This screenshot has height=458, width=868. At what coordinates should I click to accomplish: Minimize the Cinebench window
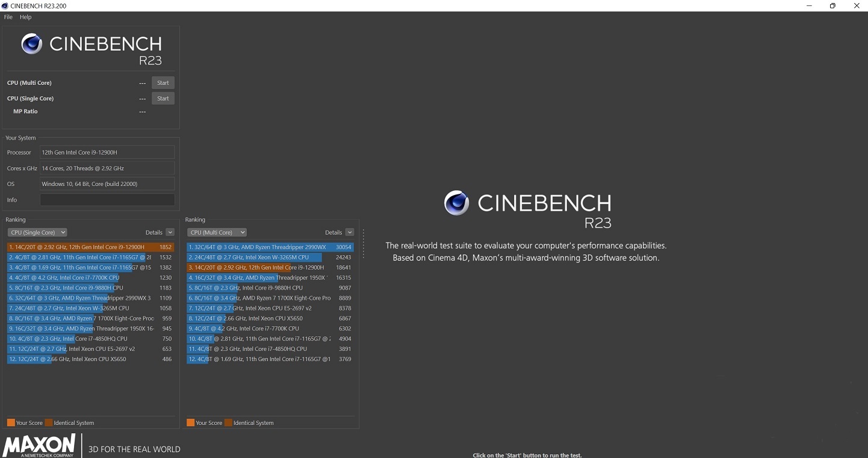[808, 5]
